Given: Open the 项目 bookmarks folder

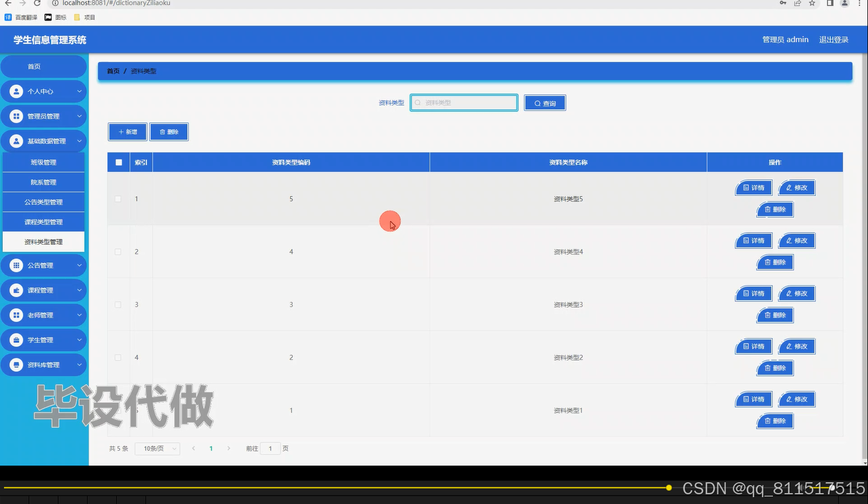Looking at the screenshot, I should click(x=85, y=17).
